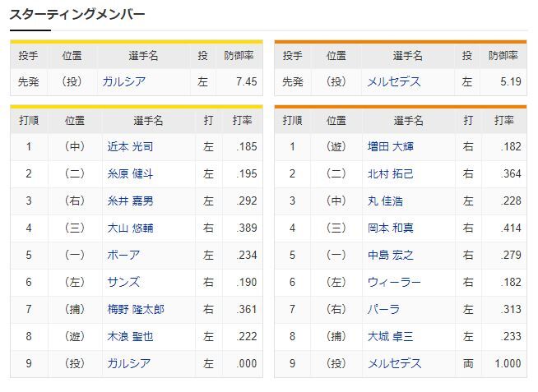Click starting pitcher link メルセデス
538x392 pixels.
click(393, 81)
